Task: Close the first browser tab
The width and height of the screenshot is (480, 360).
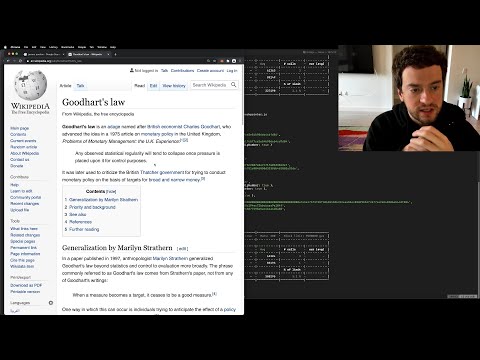Action: [x=63, y=54]
